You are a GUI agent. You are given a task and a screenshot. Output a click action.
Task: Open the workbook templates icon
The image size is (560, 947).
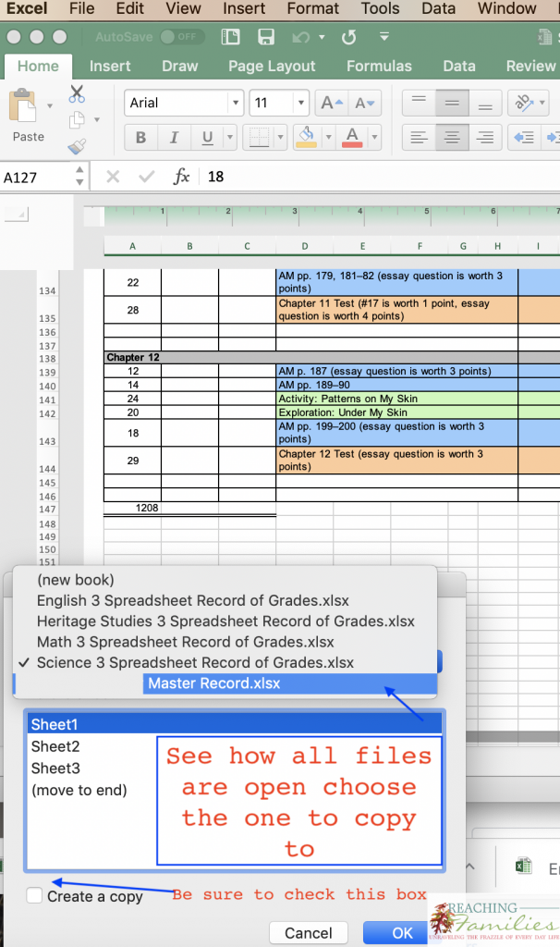click(x=230, y=37)
